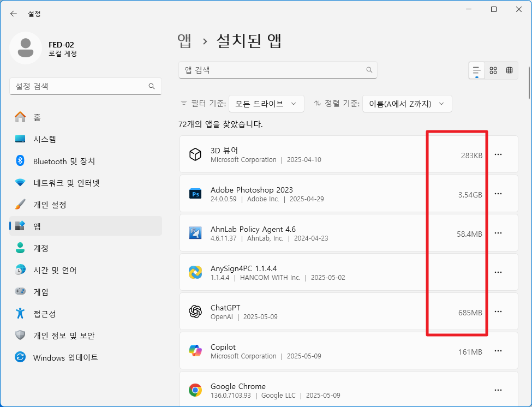Click the ChatGPT app icon

(195, 312)
